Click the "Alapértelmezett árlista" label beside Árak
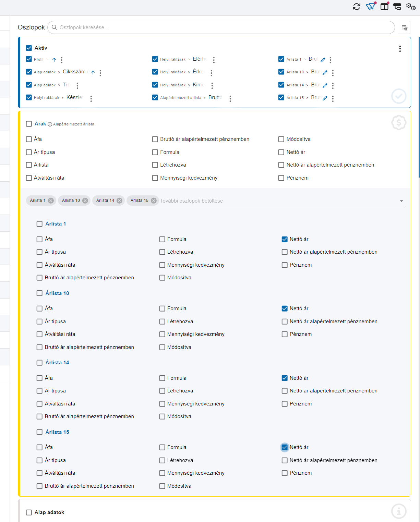The height and width of the screenshot is (522, 420). [x=74, y=124]
